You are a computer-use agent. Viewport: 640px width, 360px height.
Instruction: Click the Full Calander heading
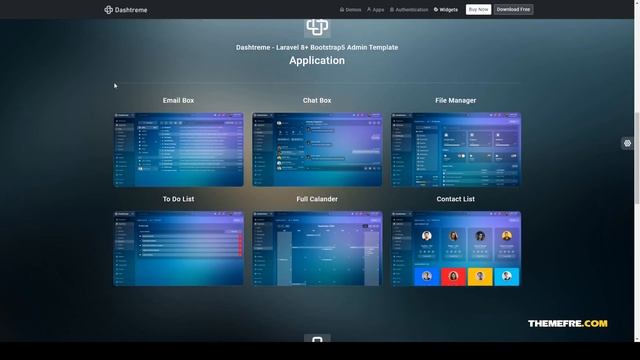[x=317, y=199]
